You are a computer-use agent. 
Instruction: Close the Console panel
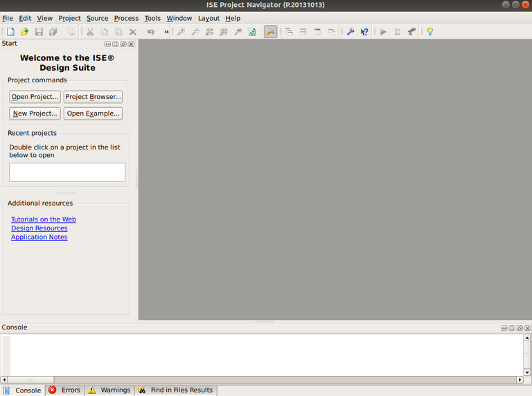tap(528, 328)
